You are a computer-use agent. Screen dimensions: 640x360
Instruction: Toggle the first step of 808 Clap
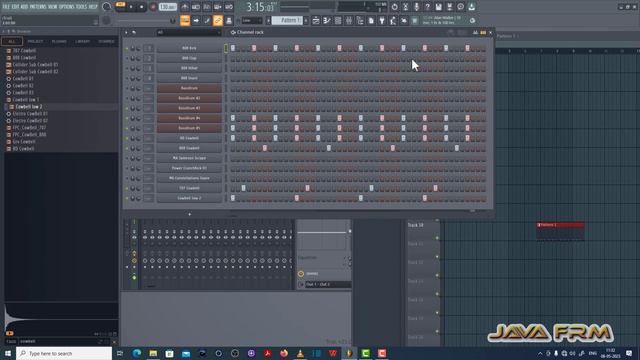(233, 58)
